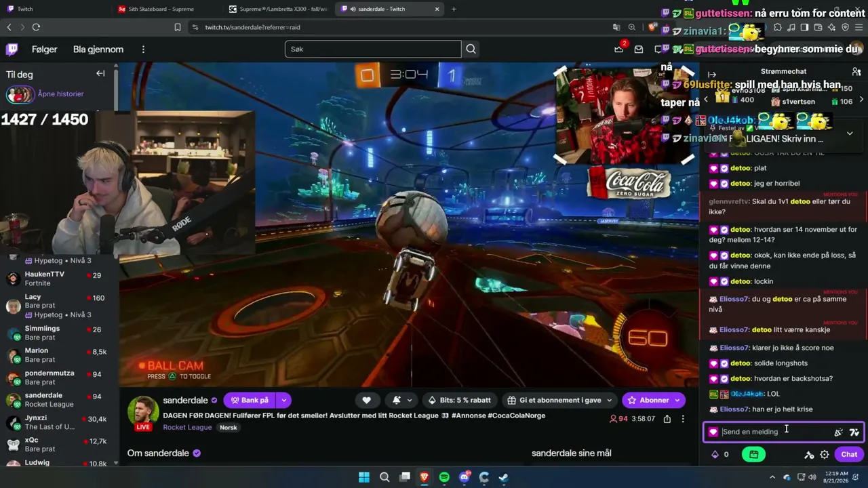868x488 pixels.
Task: Open Jynxzi channel in sidebar
Action: pyautogui.click(x=60, y=422)
